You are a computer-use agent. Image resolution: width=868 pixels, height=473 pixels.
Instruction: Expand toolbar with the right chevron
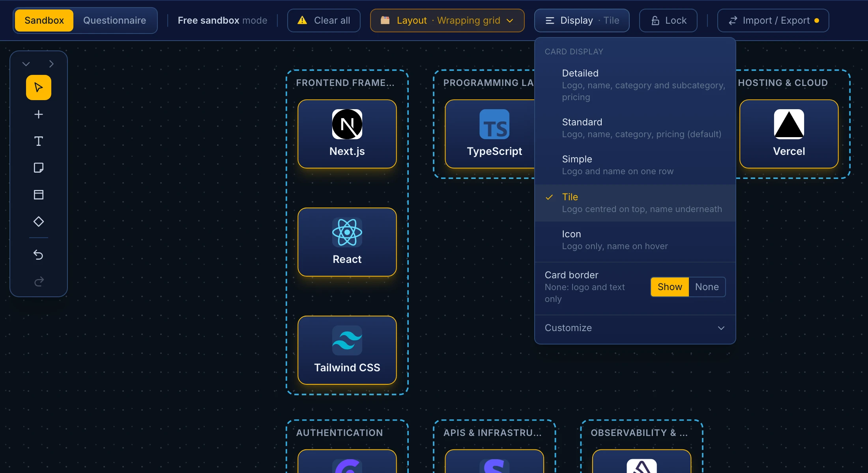(51, 64)
